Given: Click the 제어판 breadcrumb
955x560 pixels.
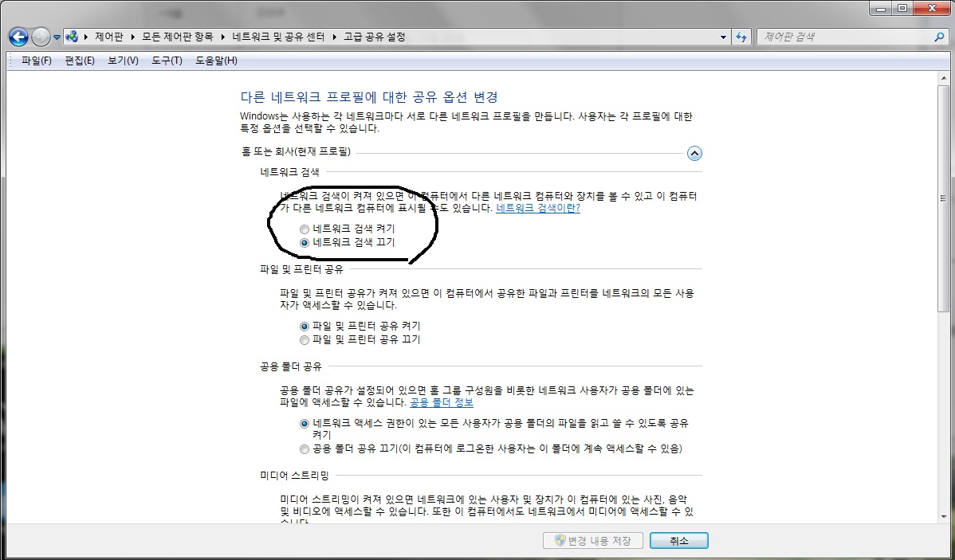Looking at the screenshot, I should pyautogui.click(x=109, y=37).
